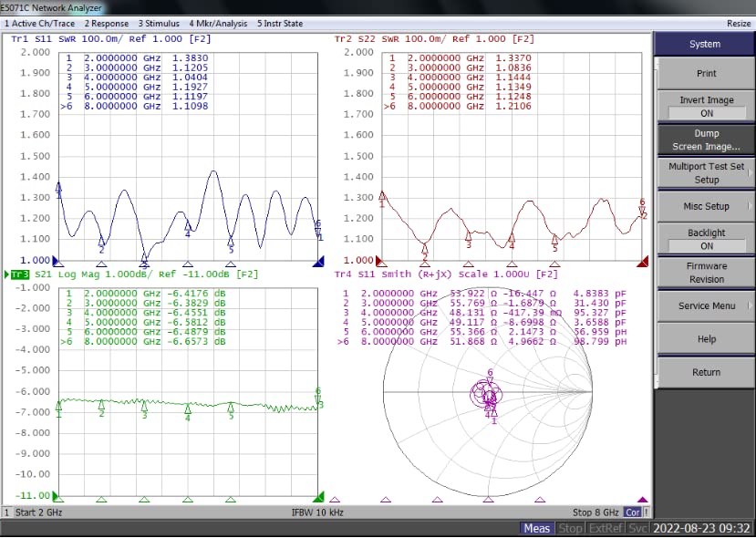Click Tr2 bottom-axis marker 3 triangle

[469, 264]
